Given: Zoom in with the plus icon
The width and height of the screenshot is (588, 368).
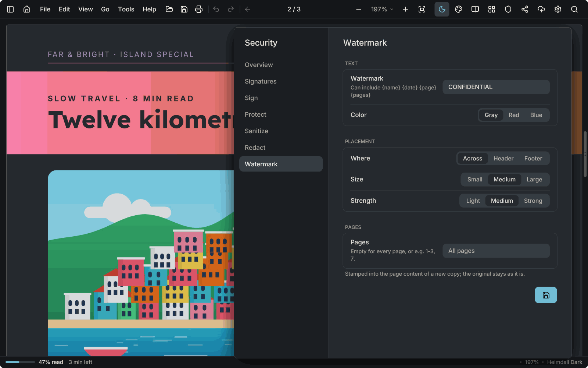Looking at the screenshot, I should pyautogui.click(x=405, y=9).
